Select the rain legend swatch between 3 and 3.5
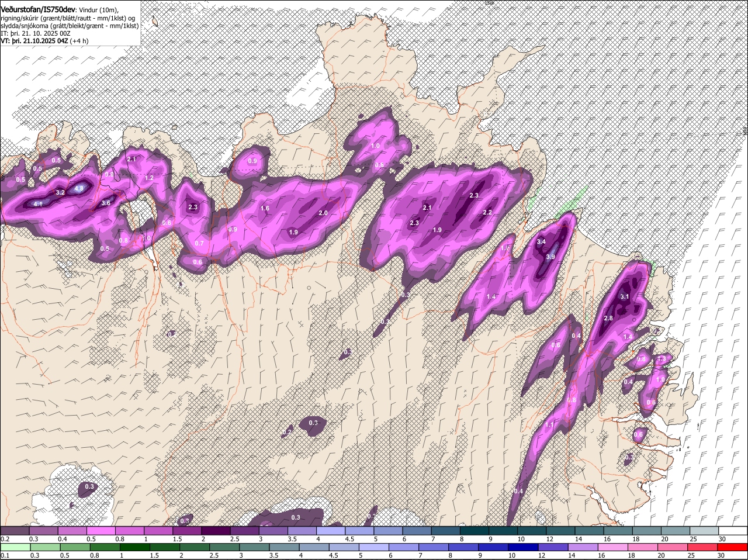Screen dimensions: 748x560 tap(255, 547)
